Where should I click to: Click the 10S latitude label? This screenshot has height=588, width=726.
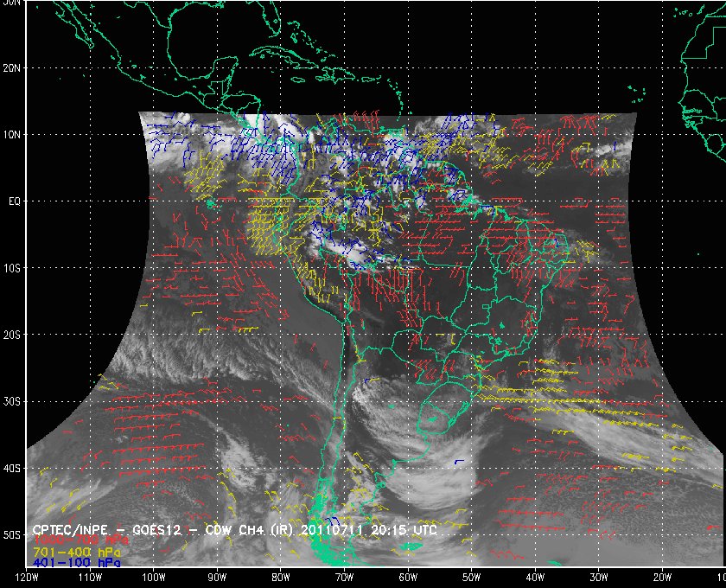click(11, 268)
